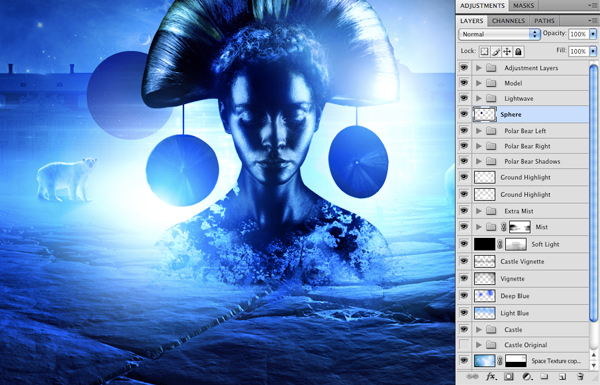Lock transparent pixels
Viewport: 600px width, 385px height.
[484, 51]
